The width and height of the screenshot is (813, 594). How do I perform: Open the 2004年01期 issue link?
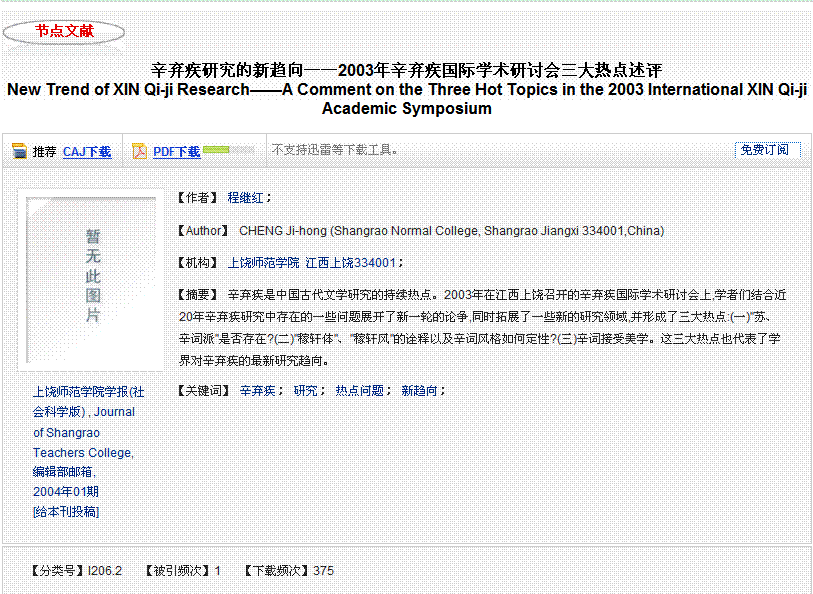pos(66,492)
